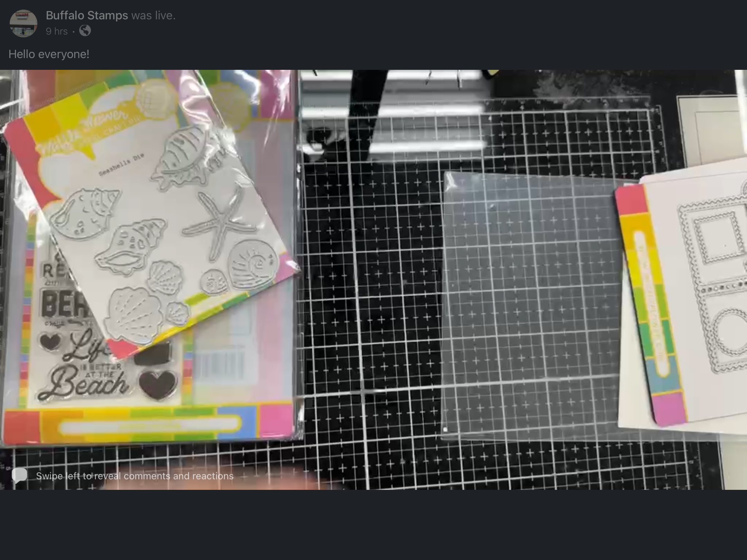Screen dimensions: 747x560
Task: Tap the spiral snail shell die
Action: coord(252,264)
